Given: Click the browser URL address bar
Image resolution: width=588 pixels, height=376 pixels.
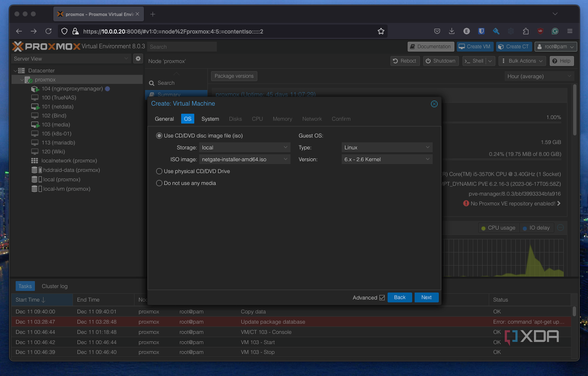Looking at the screenshot, I should click(223, 31).
